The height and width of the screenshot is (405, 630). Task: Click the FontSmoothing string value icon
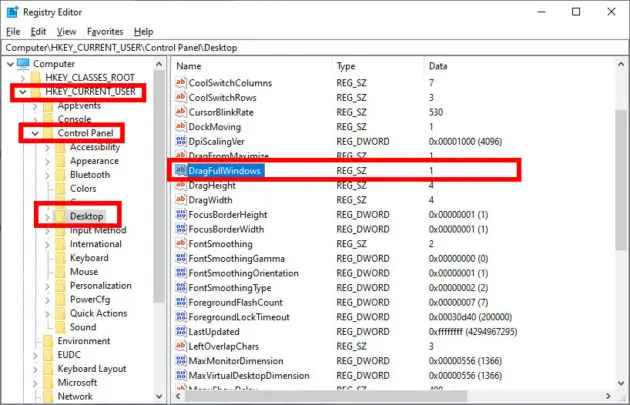pos(181,243)
